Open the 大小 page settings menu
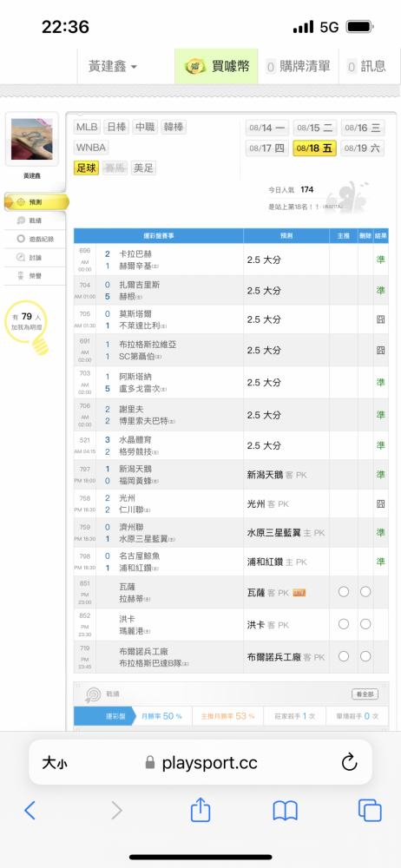The image size is (401, 868). (55, 763)
